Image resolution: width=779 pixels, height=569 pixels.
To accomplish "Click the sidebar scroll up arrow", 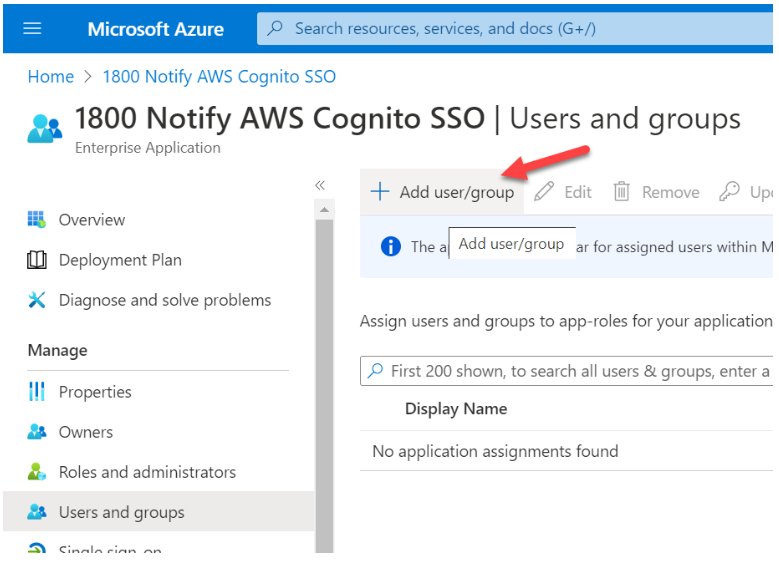I will click(x=324, y=210).
